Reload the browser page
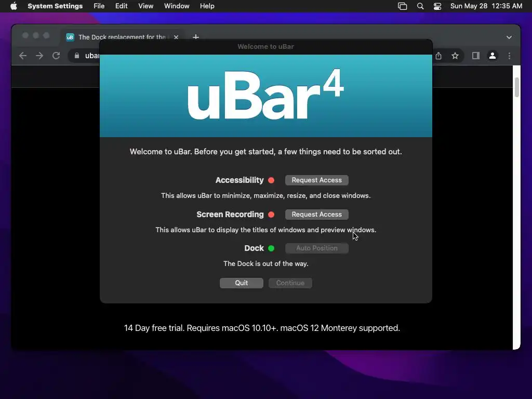Viewport: 532px width, 399px height. 56,56
